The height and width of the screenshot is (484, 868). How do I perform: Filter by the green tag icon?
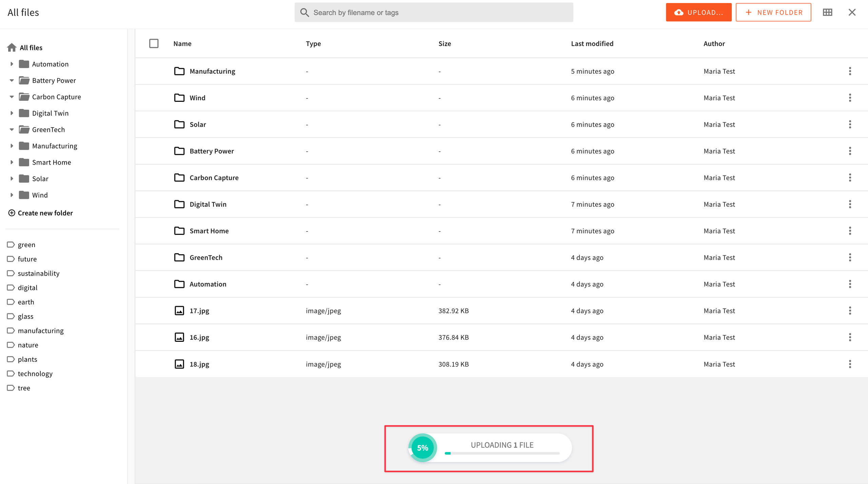11,245
